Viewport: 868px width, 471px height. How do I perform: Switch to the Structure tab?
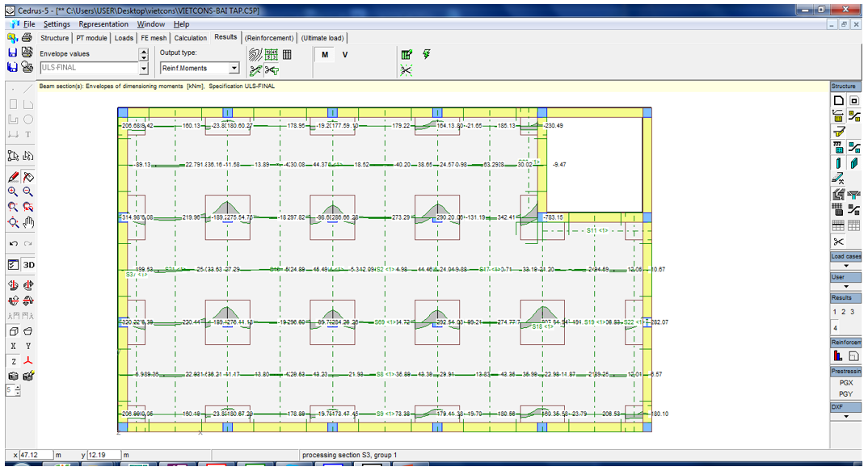pyautogui.click(x=55, y=38)
